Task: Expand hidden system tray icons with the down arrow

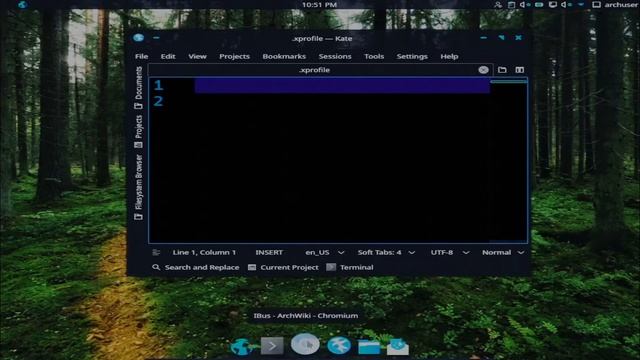Action: [x=581, y=4]
